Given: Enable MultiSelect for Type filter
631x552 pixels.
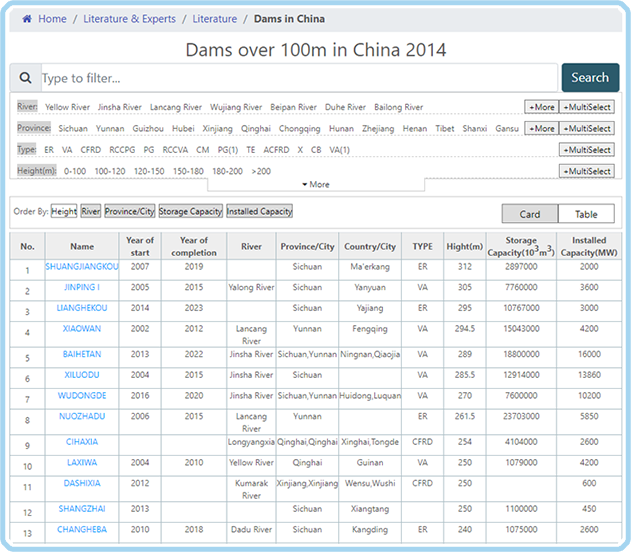Looking at the screenshot, I should point(586,150).
